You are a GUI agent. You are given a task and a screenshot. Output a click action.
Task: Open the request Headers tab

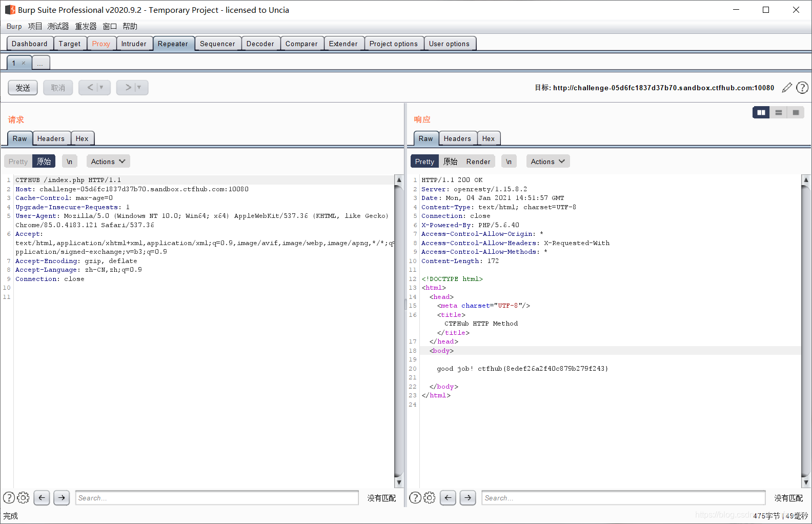pos(51,138)
